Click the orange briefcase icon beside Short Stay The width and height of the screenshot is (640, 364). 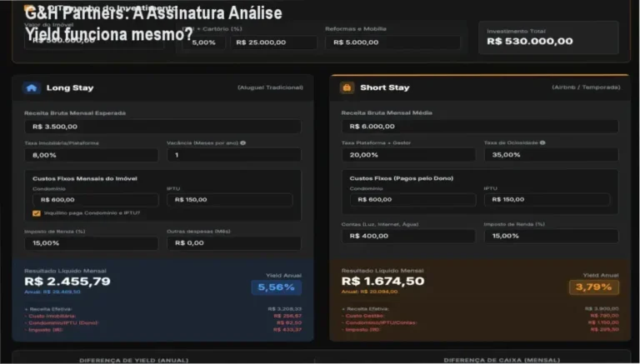click(347, 87)
